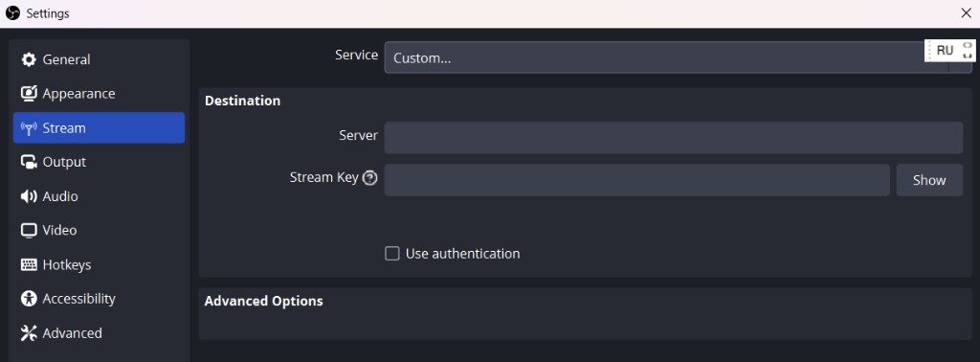Click the Advanced tools icon
Screen dimensions: 980x362
29,333
